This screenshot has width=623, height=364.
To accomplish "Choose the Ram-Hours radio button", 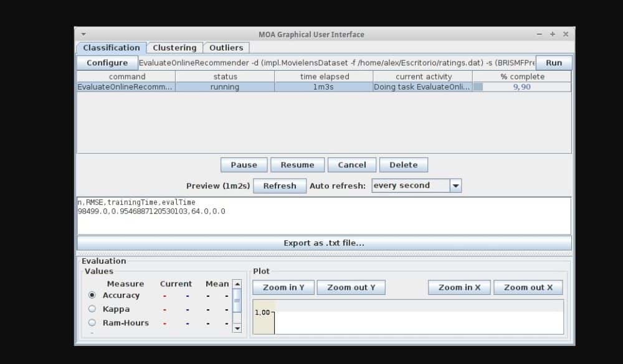I will [x=92, y=323].
